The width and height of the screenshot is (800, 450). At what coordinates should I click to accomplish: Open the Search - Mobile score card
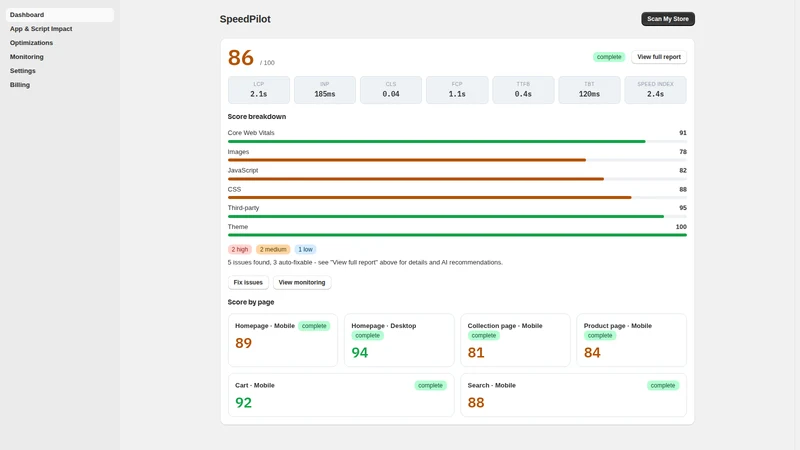pyautogui.click(x=573, y=395)
